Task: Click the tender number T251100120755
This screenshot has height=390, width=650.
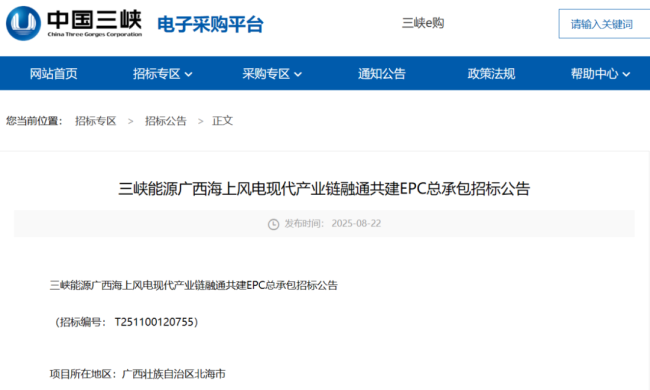Action: (x=154, y=322)
